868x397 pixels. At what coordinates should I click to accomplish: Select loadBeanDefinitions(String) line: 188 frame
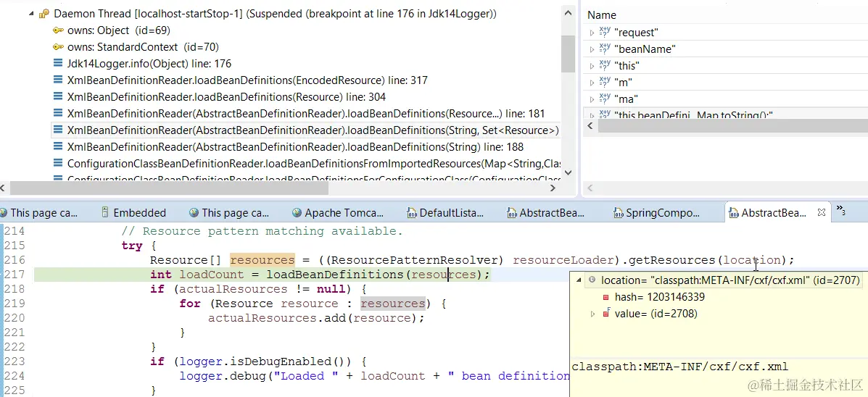click(x=295, y=147)
